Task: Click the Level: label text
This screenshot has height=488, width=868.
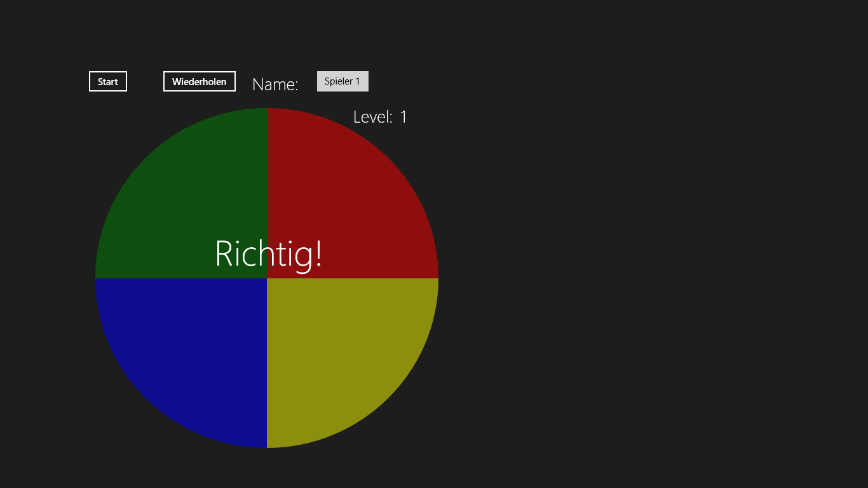Action: [373, 117]
